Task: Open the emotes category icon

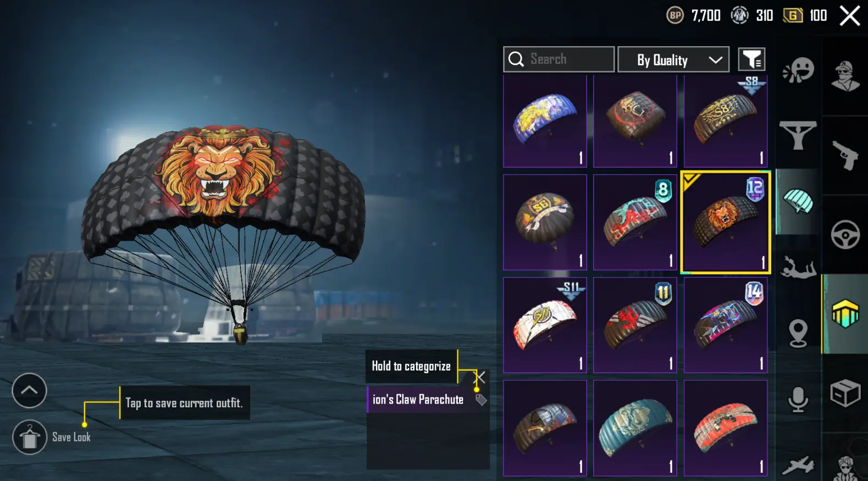Action: point(798,70)
